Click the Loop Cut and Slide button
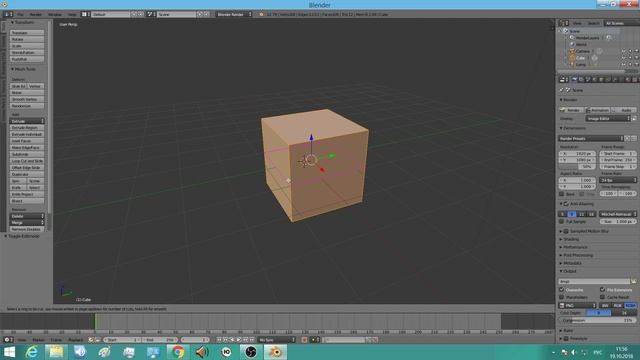This screenshot has width=640, height=360. (x=27, y=161)
